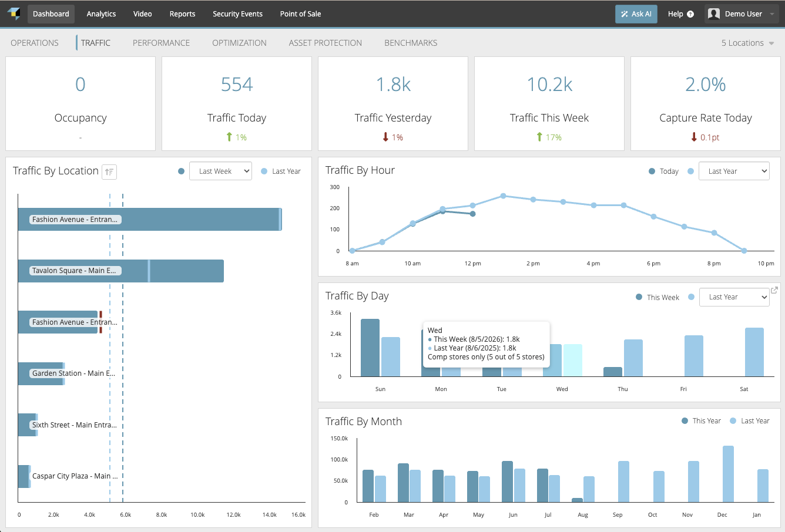Open Security Events menu
Image resolution: width=785 pixels, height=532 pixels.
pyautogui.click(x=237, y=14)
